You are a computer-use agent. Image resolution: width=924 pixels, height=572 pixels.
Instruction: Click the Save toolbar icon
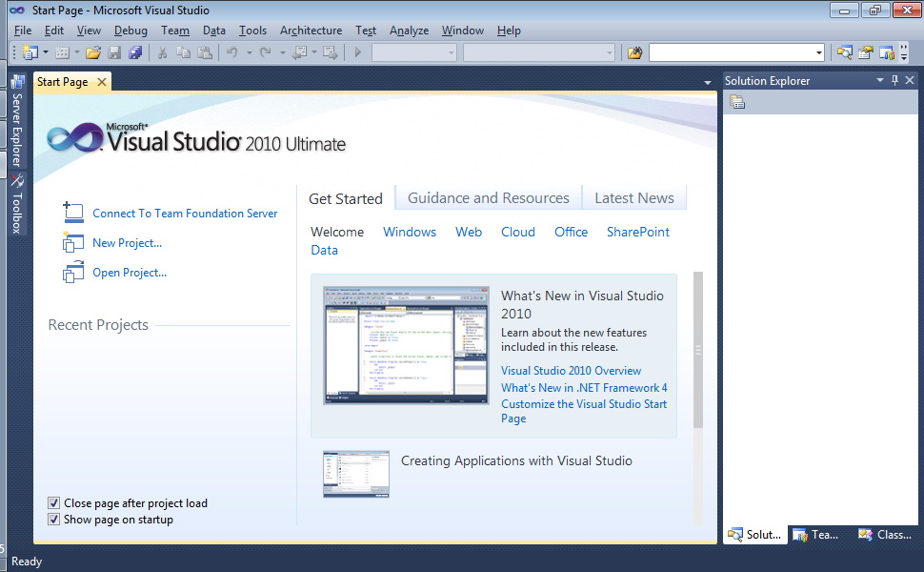point(114,52)
